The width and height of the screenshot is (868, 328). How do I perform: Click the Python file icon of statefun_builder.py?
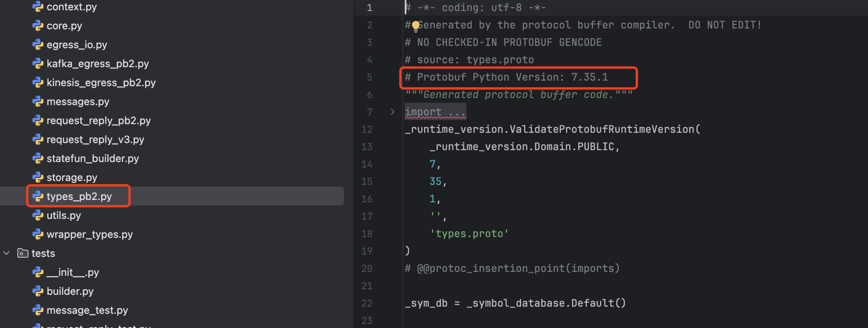pyautogui.click(x=38, y=158)
